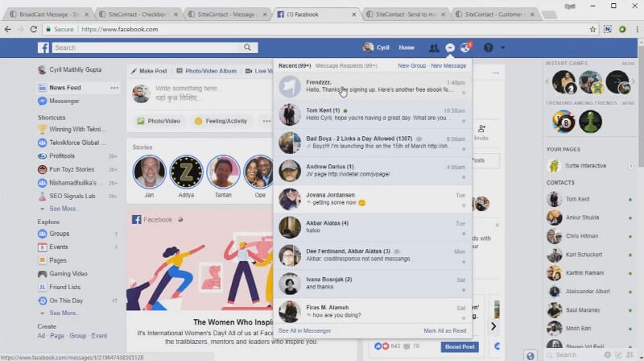644x361 pixels.
Task: Click New Message link
Action: 448,66
